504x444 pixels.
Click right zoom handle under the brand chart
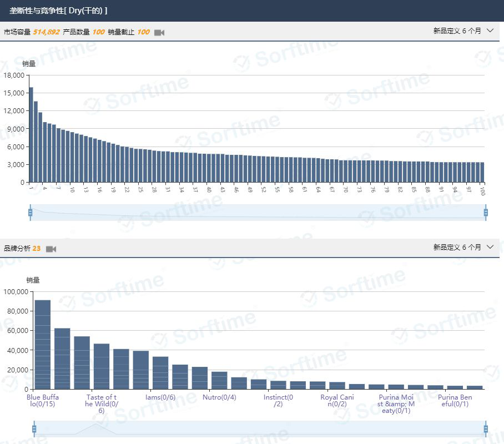pyautogui.click(x=486, y=428)
